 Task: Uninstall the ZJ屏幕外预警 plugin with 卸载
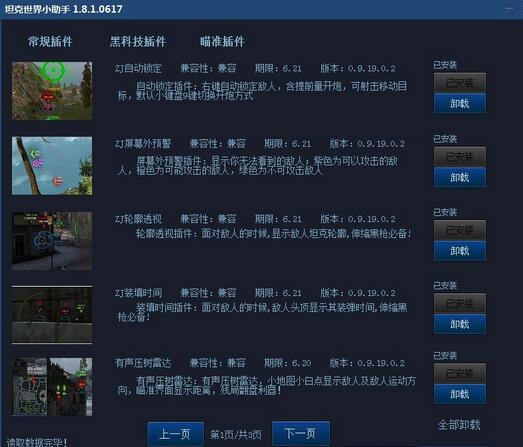pos(460,177)
